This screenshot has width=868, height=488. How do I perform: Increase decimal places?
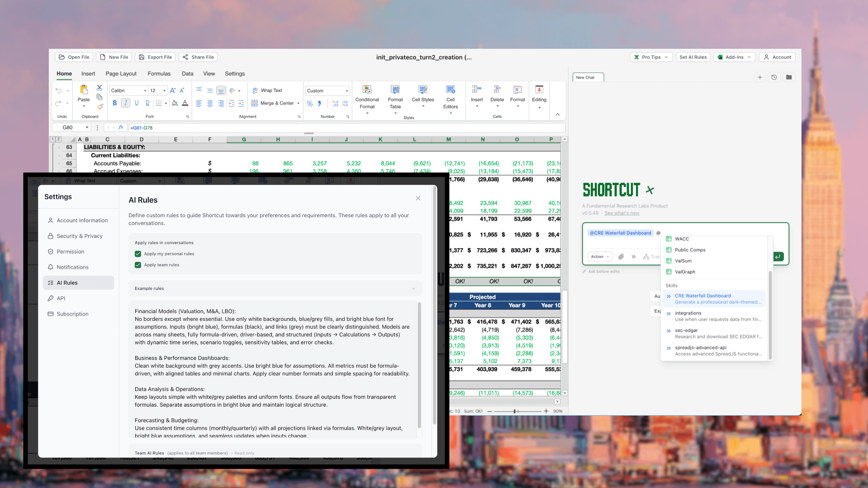click(335, 103)
